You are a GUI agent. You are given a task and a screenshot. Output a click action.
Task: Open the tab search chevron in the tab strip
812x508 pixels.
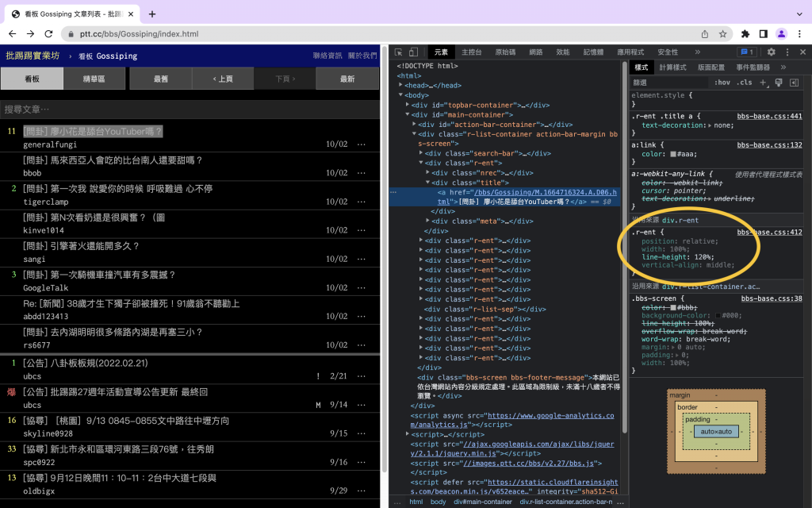coord(799,14)
